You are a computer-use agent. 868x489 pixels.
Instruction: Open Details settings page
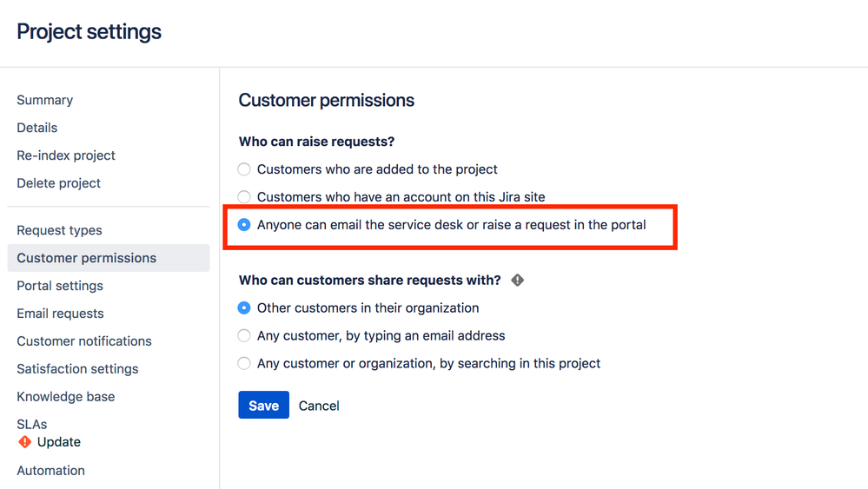(x=37, y=128)
